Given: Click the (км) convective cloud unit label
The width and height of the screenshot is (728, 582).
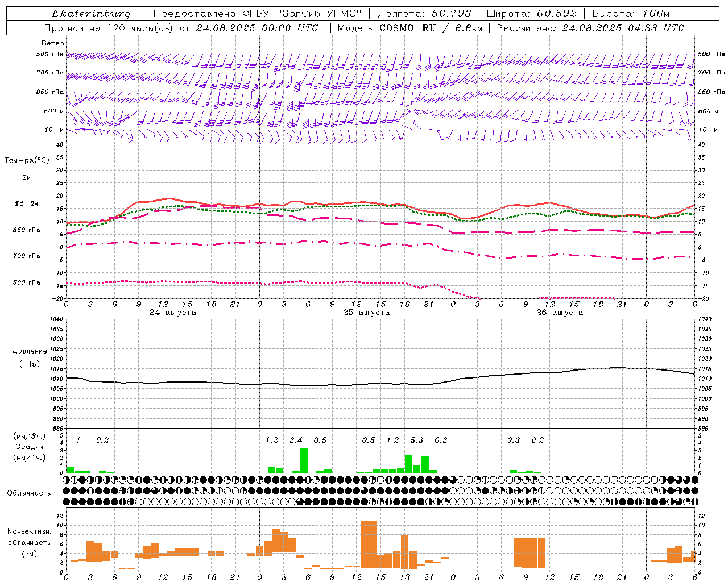Looking at the screenshot, I should [x=29, y=554].
